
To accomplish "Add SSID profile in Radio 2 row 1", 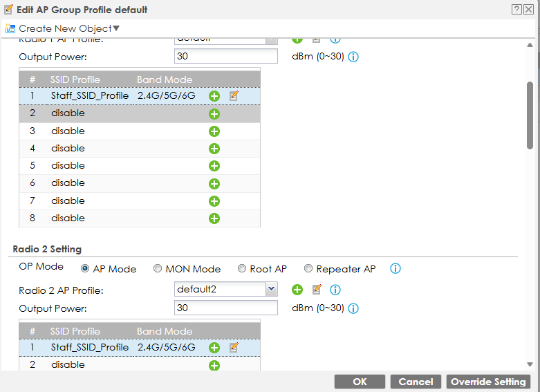I will click(x=214, y=348).
